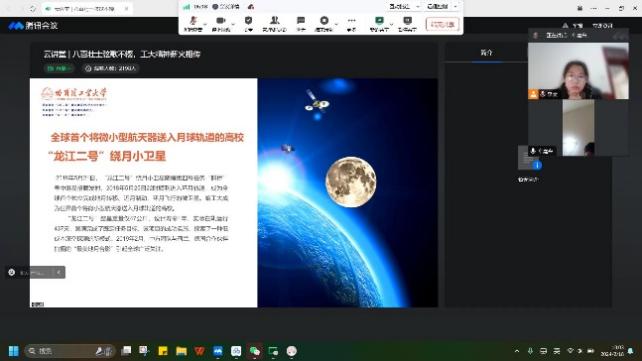This screenshot has height=361, width=642.
Task: Expand the microphone options arrow
Action: [x=206, y=25]
